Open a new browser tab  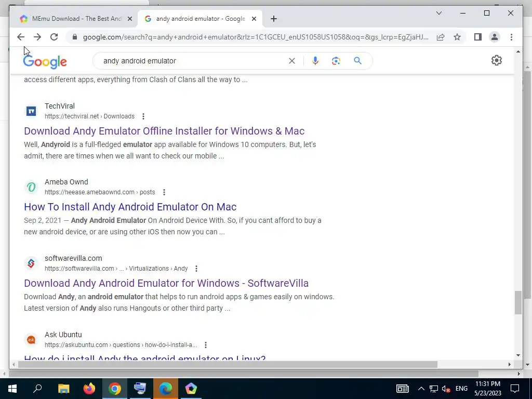point(274,19)
